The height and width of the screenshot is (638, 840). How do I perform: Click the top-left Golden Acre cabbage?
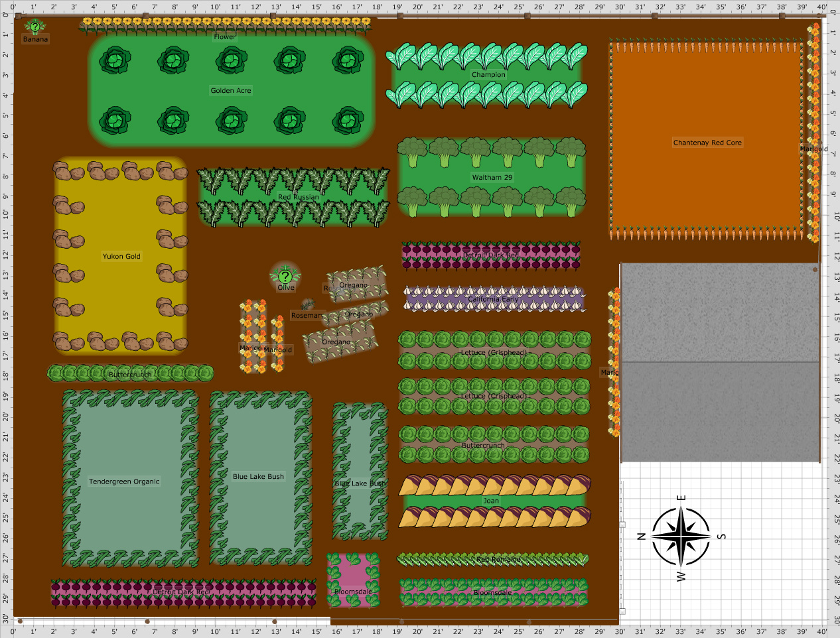(x=115, y=61)
